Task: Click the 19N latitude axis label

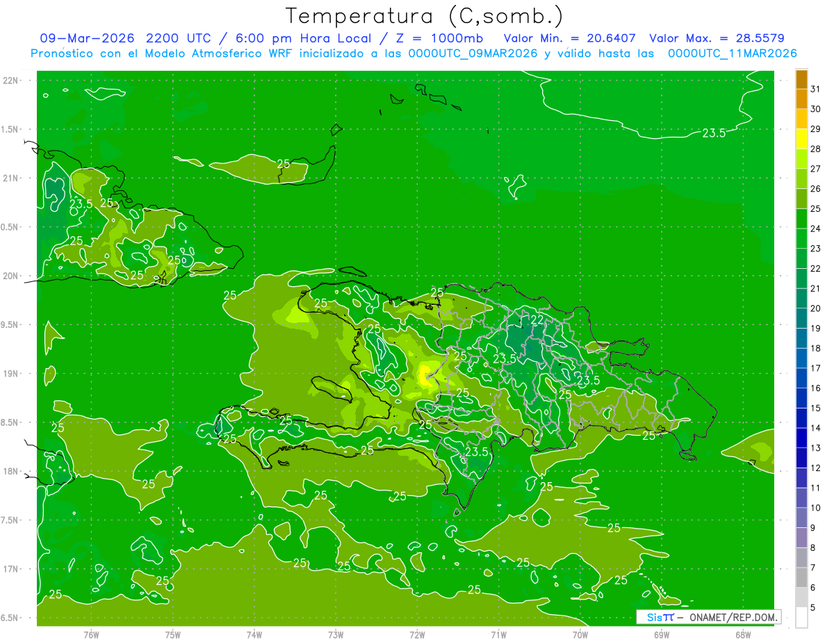Action: point(11,374)
